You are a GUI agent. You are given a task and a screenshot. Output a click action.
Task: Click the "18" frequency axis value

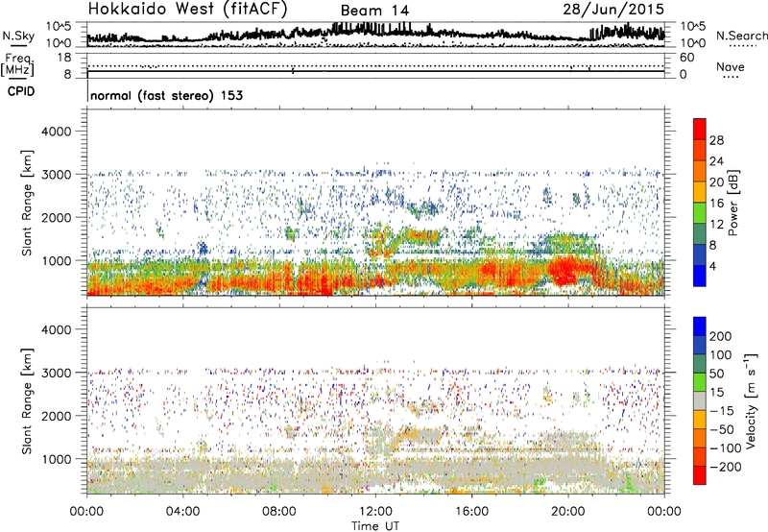(63, 58)
